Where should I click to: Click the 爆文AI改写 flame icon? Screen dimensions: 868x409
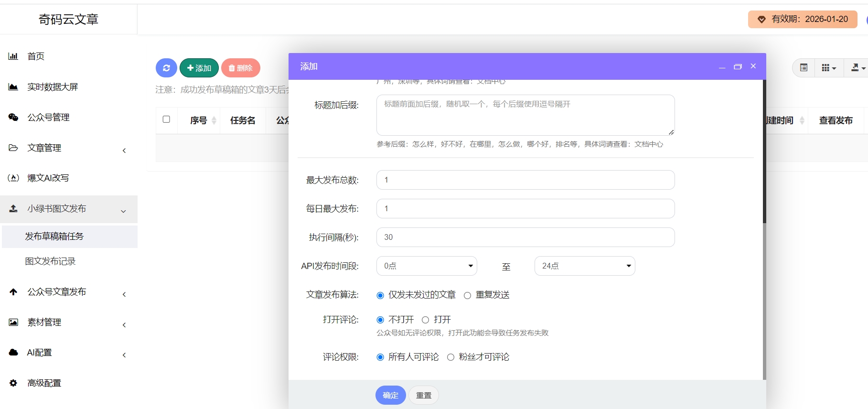click(x=13, y=178)
